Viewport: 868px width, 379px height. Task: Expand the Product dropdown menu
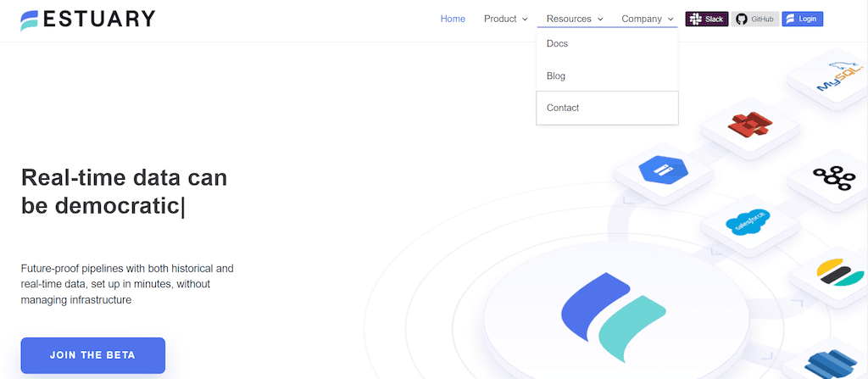[x=505, y=19]
